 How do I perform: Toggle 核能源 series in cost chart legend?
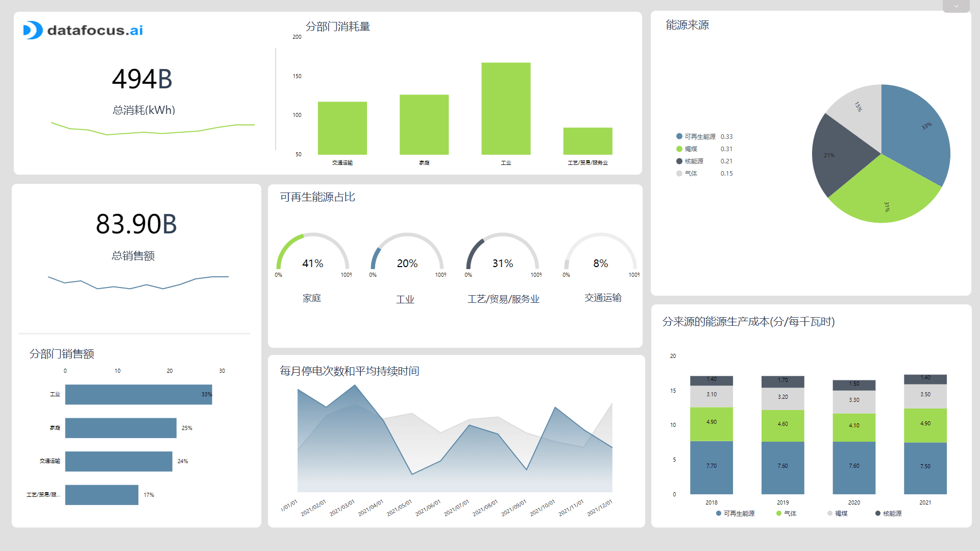pyautogui.click(x=888, y=514)
